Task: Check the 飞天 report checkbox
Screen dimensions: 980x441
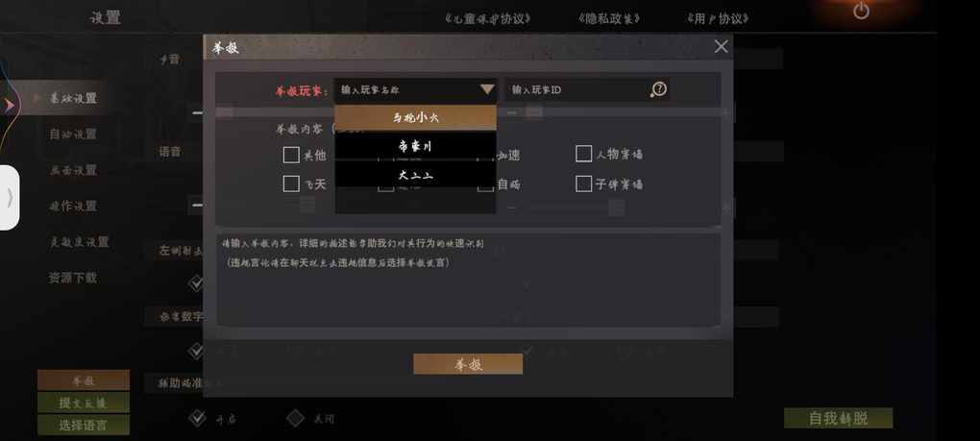Action: click(x=291, y=184)
